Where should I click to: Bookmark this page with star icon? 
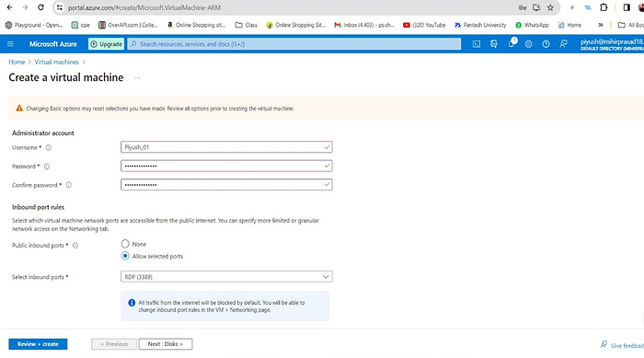pyautogui.click(x=550, y=7)
